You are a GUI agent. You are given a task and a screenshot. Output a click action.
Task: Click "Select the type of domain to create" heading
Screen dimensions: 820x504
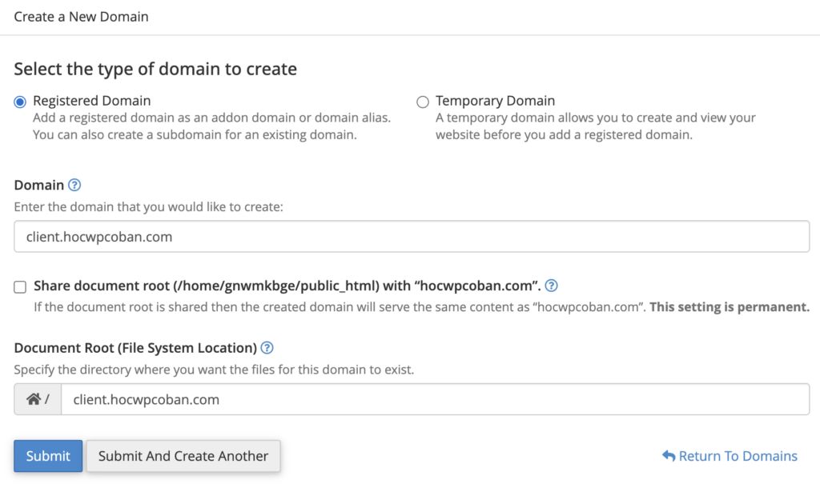[155, 69]
